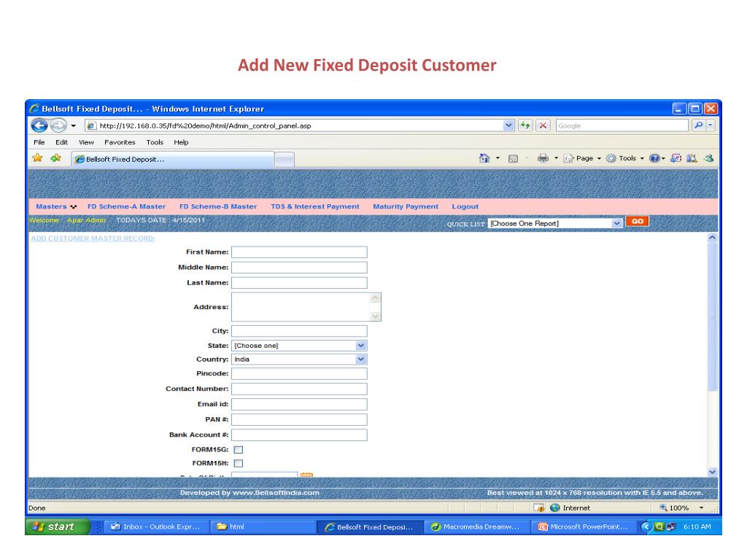The image size is (747, 560).
Task: Click the Refresh page icon
Action: (525, 125)
